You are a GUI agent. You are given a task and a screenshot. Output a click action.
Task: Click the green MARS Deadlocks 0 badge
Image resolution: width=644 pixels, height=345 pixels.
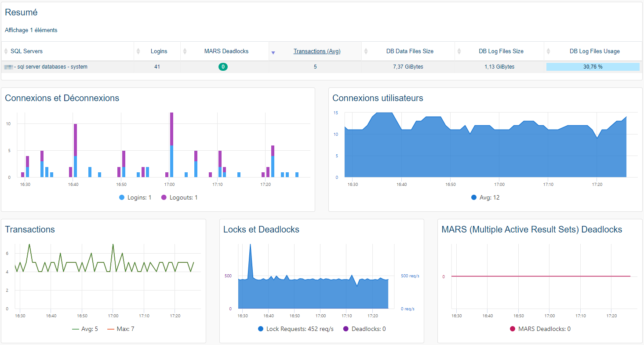223,67
